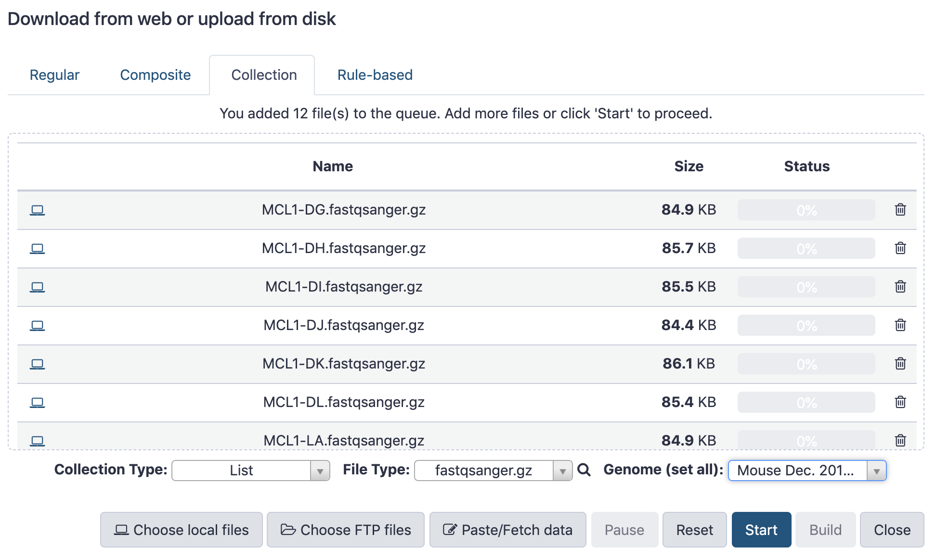Select the Composite upload tab

tap(155, 75)
